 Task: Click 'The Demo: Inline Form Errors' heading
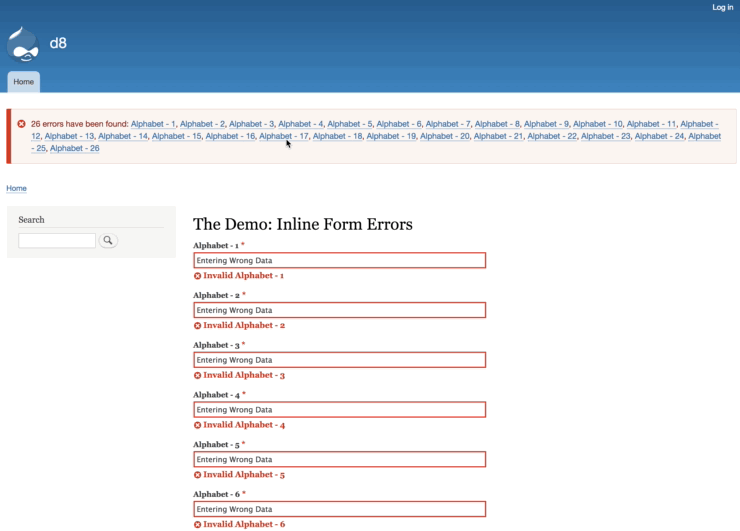tap(303, 224)
